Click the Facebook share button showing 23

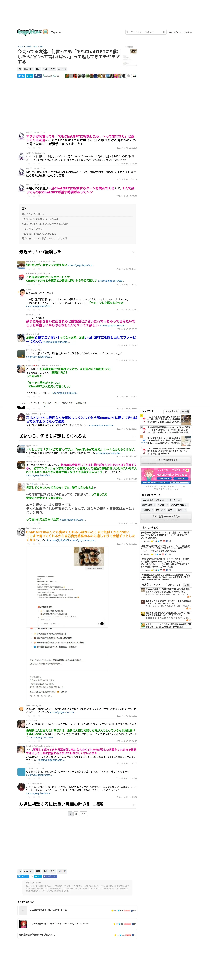38,76
